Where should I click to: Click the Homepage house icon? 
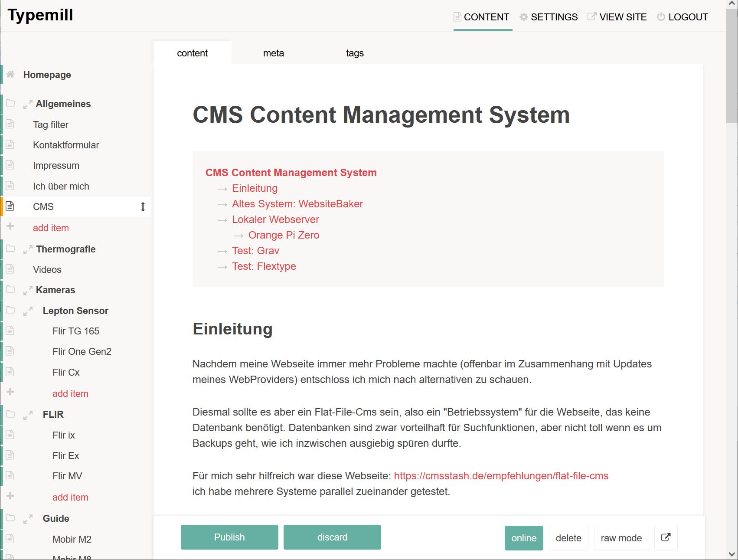coord(10,74)
